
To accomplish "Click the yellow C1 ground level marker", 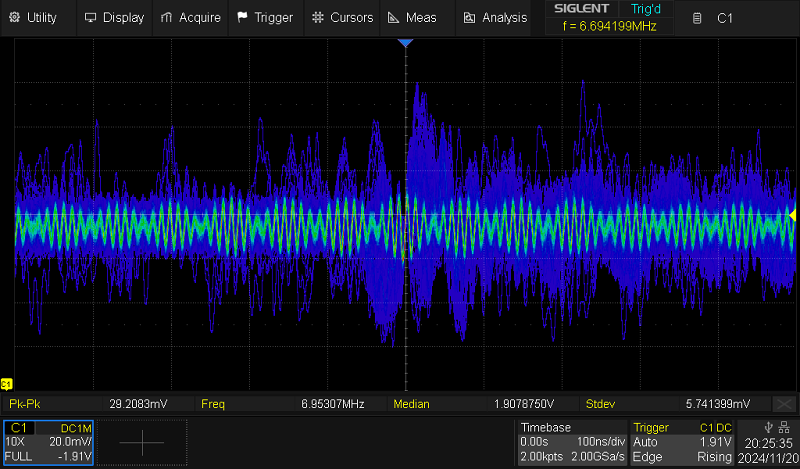I will pyautogui.click(x=6, y=384).
